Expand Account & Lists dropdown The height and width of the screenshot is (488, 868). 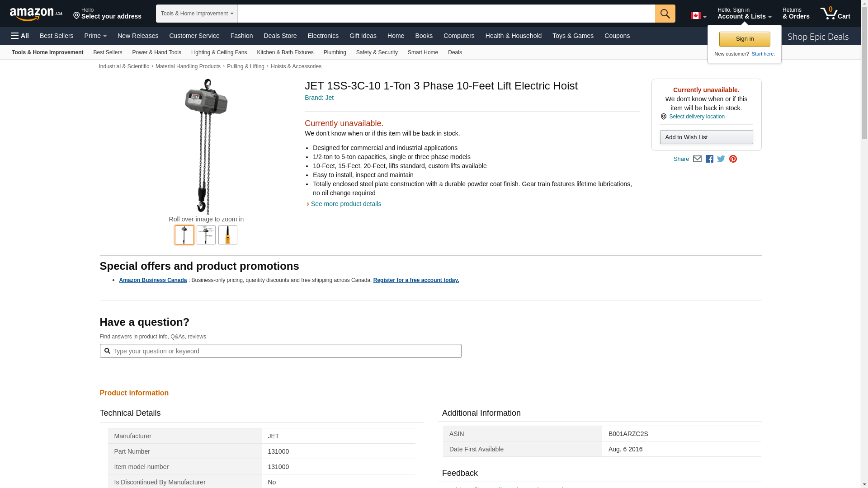point(744,14)
